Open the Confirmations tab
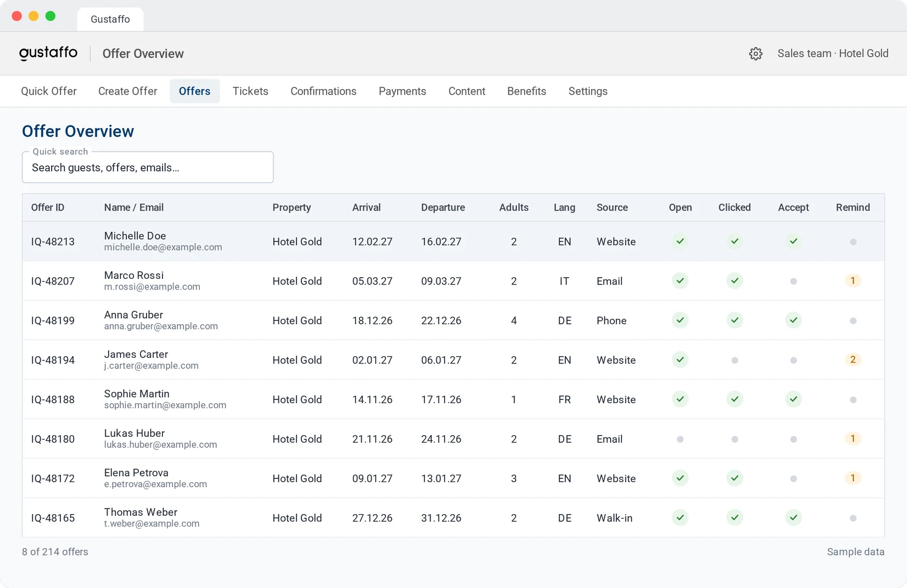Screen dimensions: 907x588 (324, 91)
